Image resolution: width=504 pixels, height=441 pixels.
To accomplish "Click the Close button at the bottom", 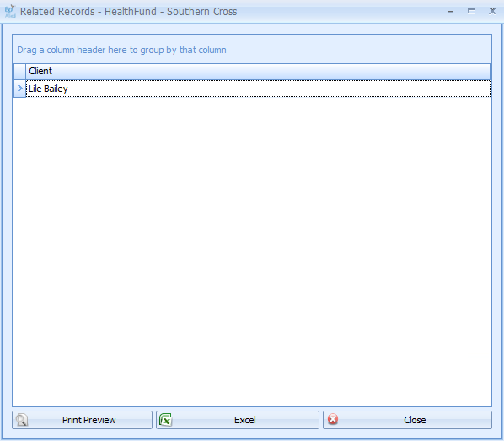I will (407, 420).
